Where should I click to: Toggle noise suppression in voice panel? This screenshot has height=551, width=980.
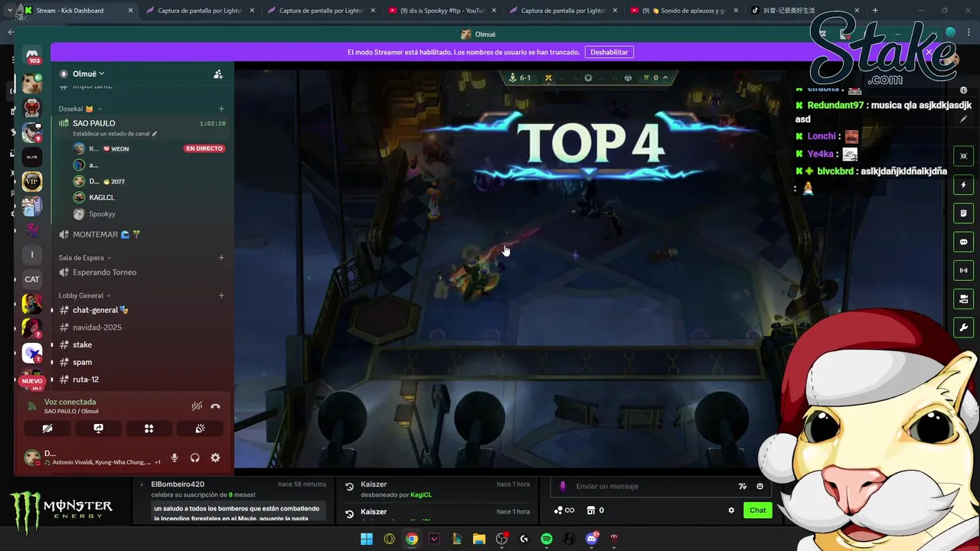coord(197,406)
